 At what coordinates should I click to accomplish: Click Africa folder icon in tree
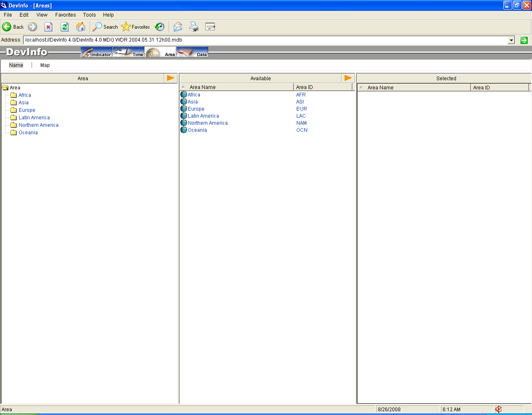click(14, 95)
